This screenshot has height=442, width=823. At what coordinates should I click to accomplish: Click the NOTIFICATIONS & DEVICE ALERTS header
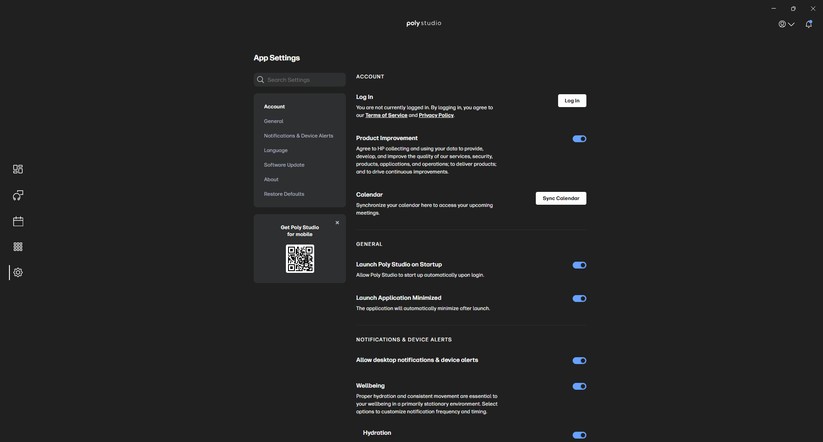coord(404,340)
